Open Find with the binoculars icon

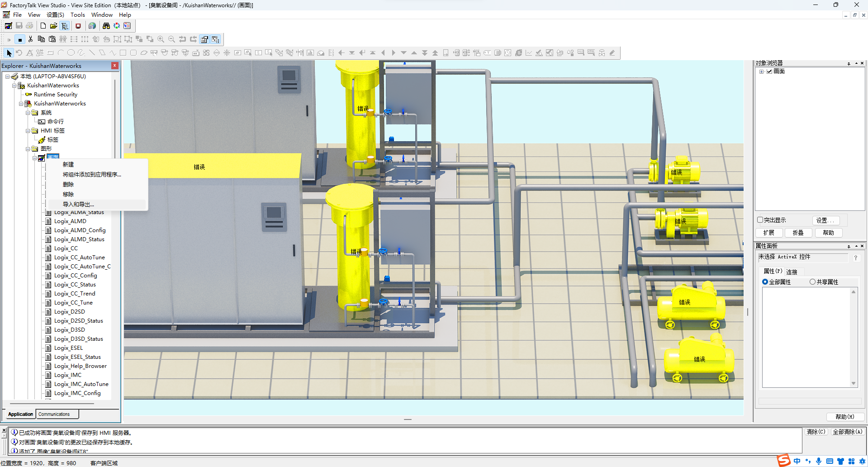106,26
